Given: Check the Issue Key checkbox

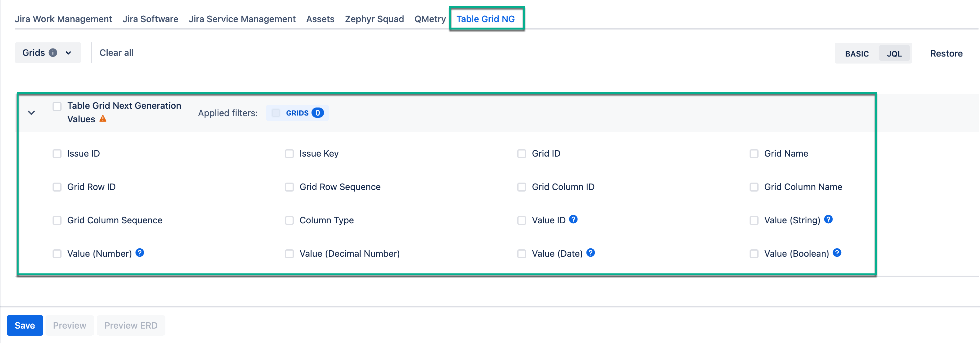Looking at the screenshot, I should (x=289, y=153).
